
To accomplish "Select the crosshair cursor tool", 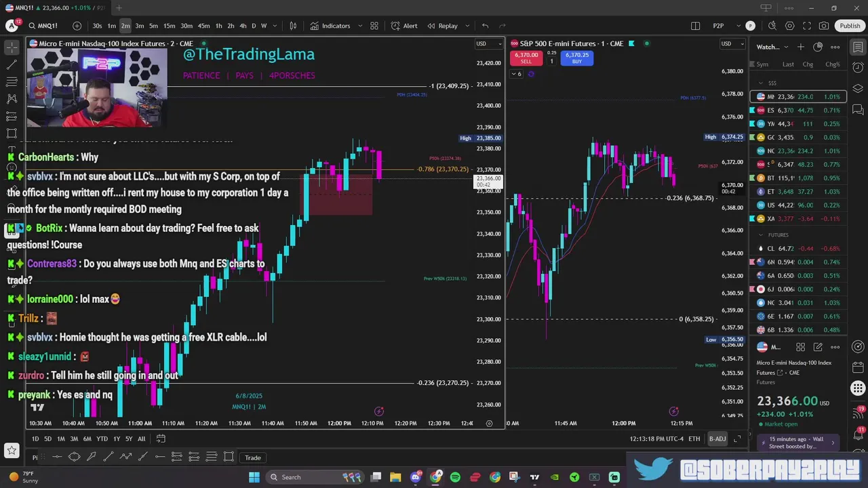I will [x=12, y=47].
